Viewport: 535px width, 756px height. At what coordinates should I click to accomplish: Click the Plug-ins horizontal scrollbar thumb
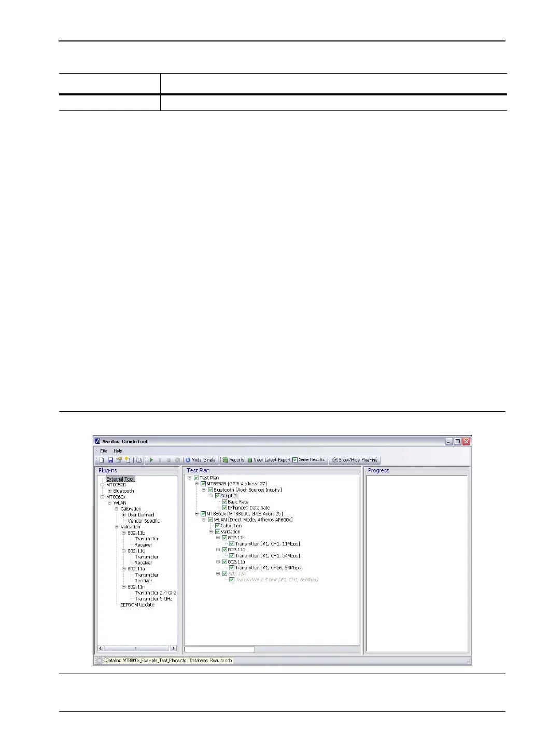137,649
